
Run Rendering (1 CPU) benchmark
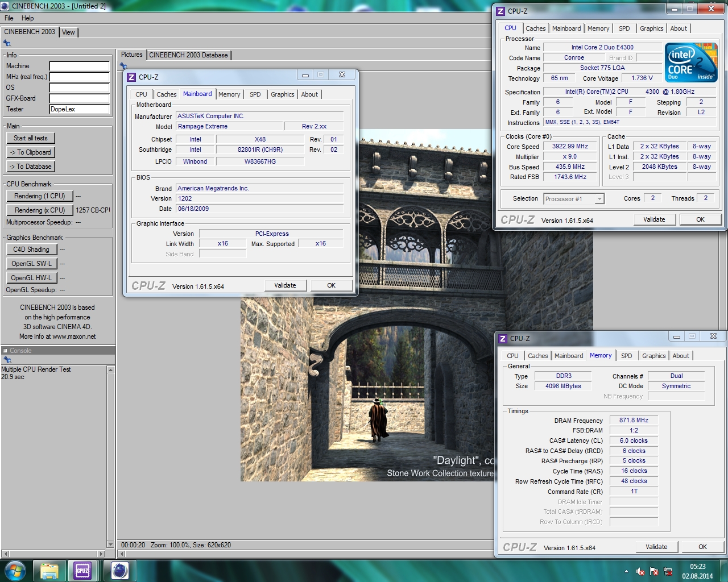[40, 196]
